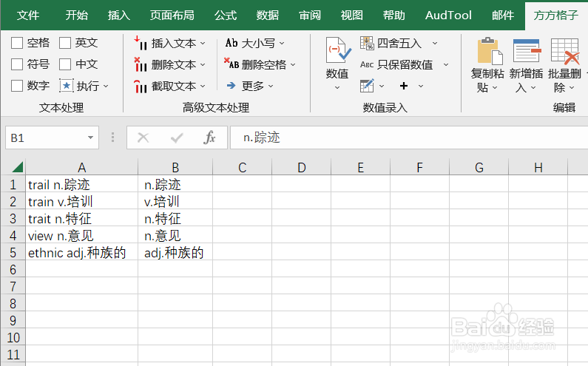Switch to the 页面布局 tab
Screen dimensions: 588x366
point(172,16)
